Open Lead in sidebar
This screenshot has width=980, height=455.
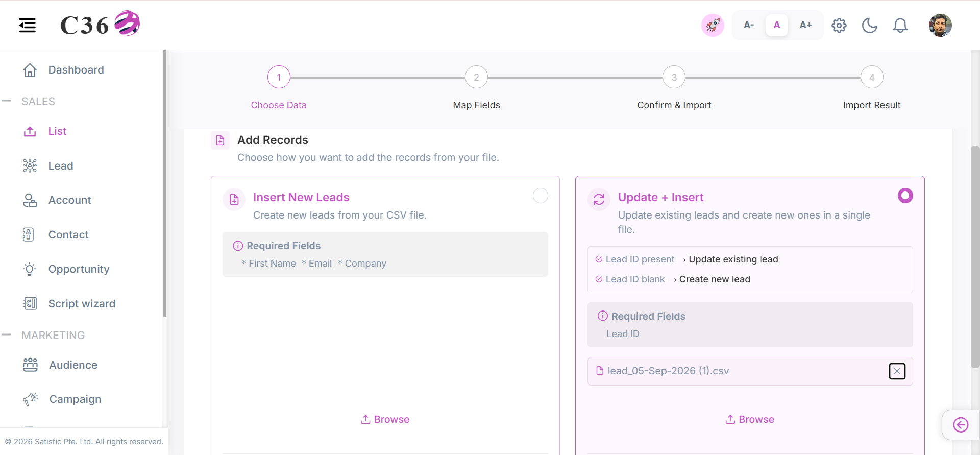tap(60, 166)
